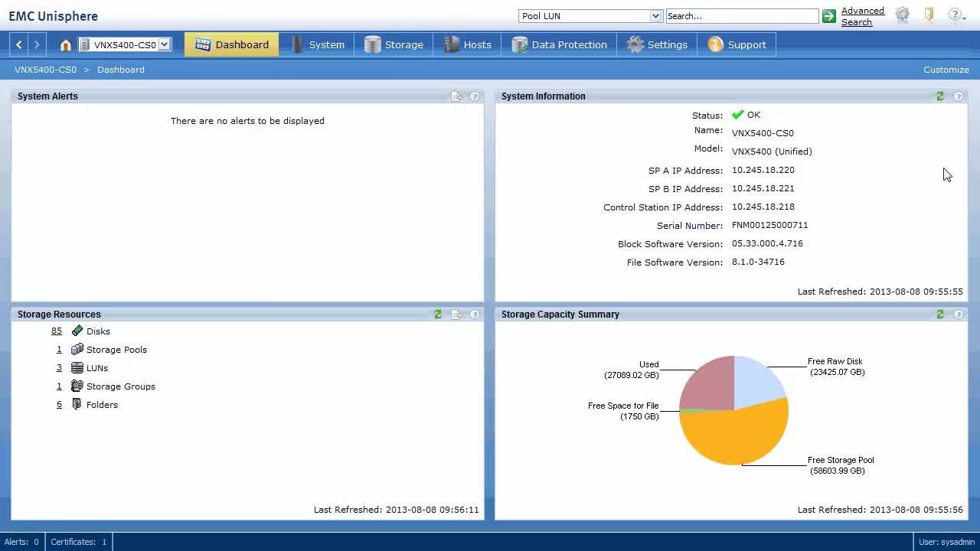Open the Data Protection tab
Viewport: 980px width, 551px height.
coord(560,44)
